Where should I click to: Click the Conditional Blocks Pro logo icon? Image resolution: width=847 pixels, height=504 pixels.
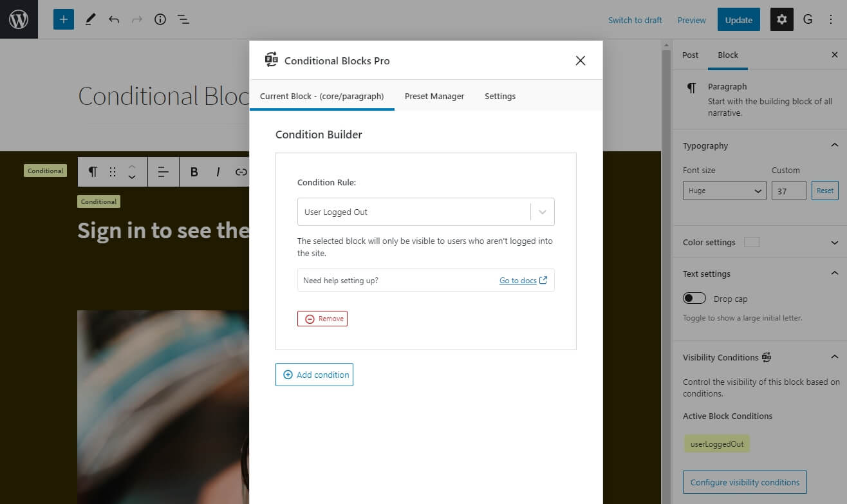pos(272,60)
